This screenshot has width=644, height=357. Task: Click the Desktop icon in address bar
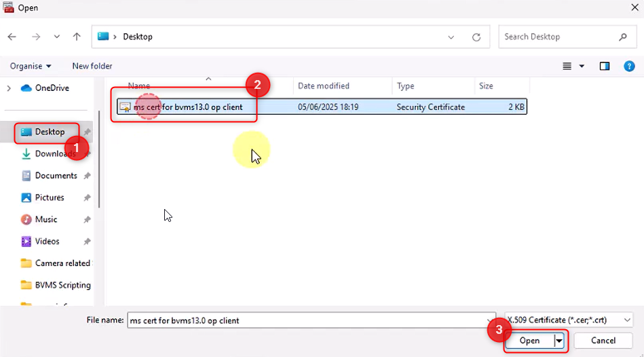click(103, 36)
